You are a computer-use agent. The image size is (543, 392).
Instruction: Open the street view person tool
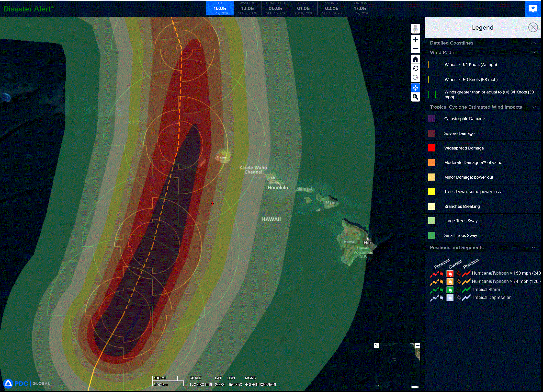click(415, 29)
